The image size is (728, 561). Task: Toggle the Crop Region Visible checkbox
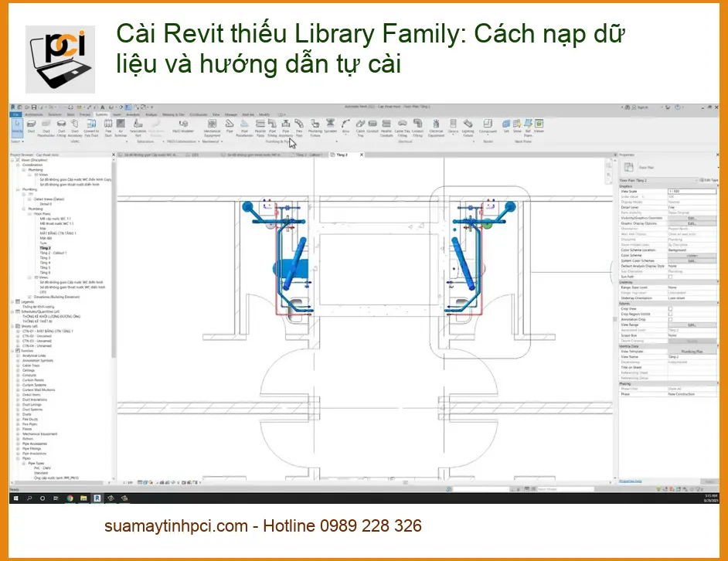671,314
